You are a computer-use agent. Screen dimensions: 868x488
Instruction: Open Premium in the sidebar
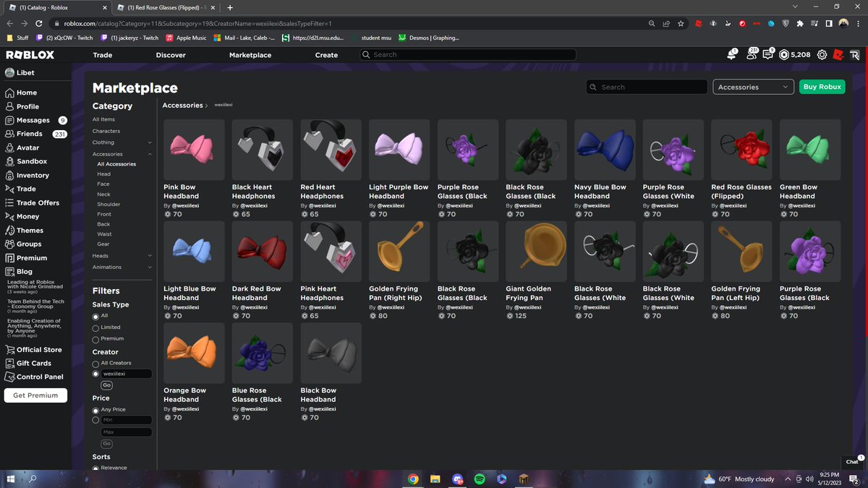(26, 257)
